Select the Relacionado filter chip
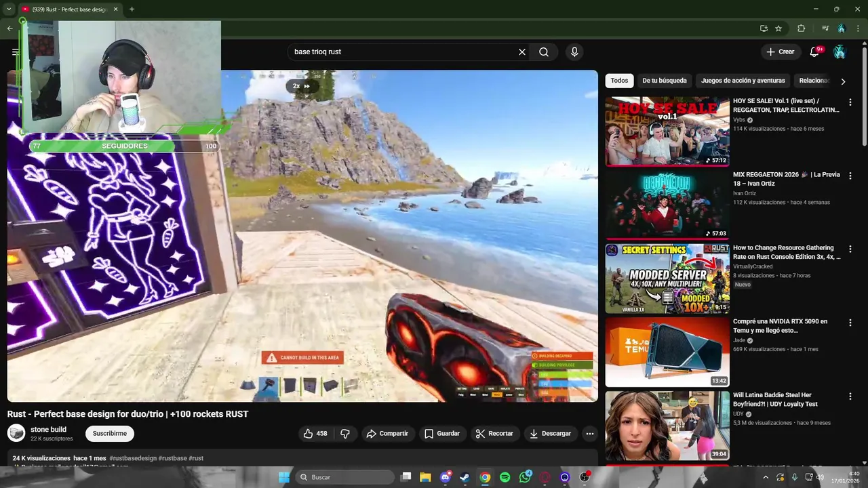Screen dimensions: 868x488 pos(814,81)
